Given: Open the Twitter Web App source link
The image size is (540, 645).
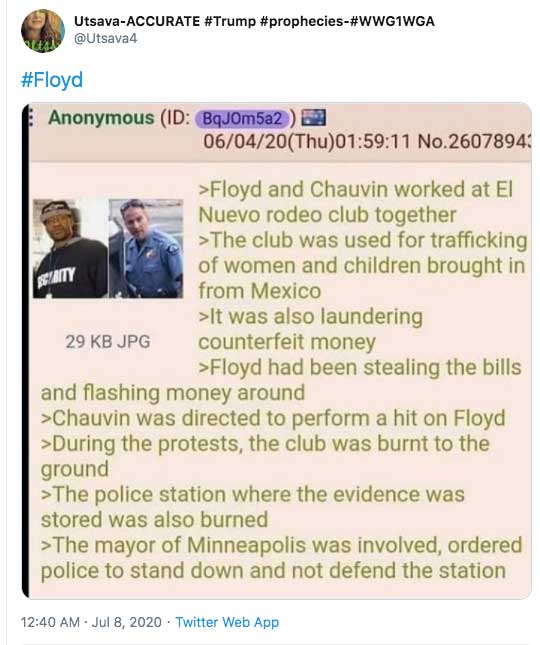Looking at the screenshot, I should tap(227, 622).
